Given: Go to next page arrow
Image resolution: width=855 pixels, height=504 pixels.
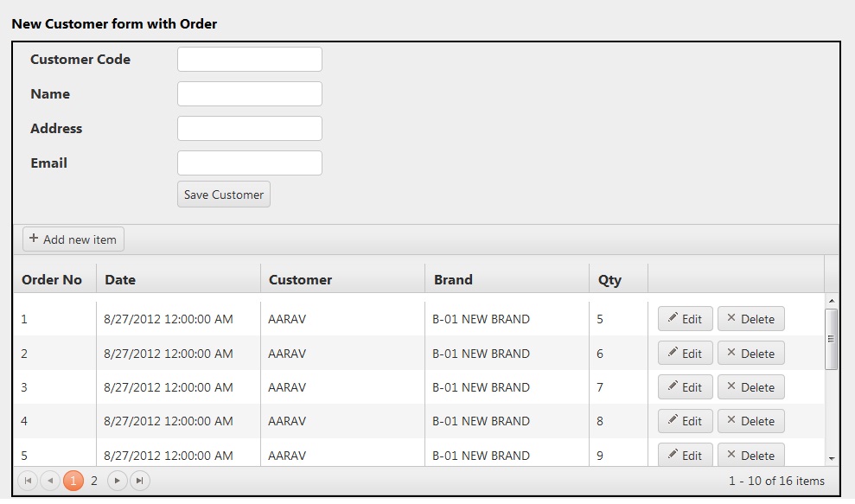Looking at the screenshot, I should (118, 481).
